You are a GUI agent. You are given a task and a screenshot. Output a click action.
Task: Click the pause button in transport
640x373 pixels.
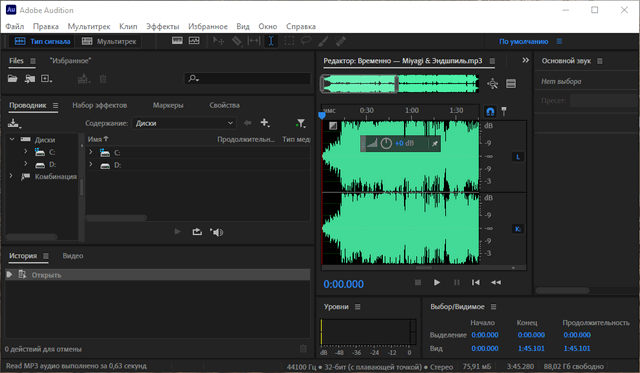(456, 282)
